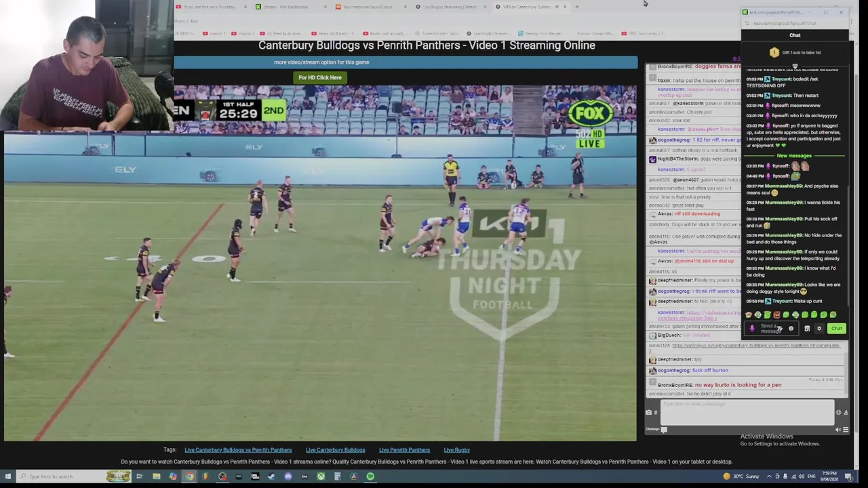The height and width of the screenshot is (488, 868).
Task: Open the 30°C Sunny weather widget
Action: (x=741, y=476)
